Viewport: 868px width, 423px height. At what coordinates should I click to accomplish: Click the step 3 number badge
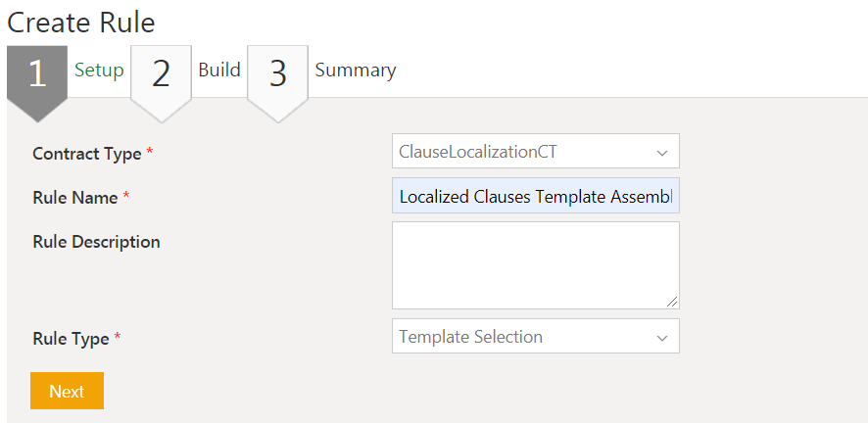coord(278,74)
